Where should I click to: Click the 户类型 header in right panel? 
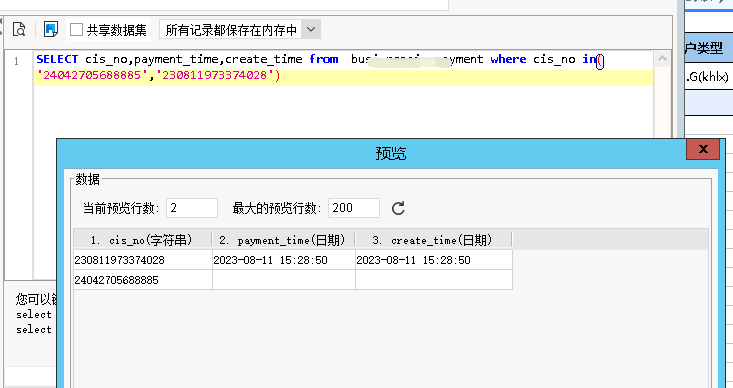coord(709,47)
